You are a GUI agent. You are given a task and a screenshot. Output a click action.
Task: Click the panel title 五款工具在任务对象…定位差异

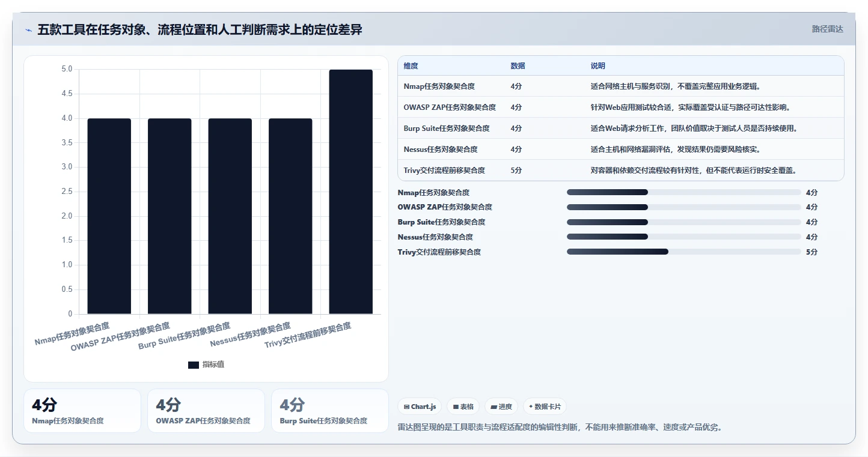point(200,29)
